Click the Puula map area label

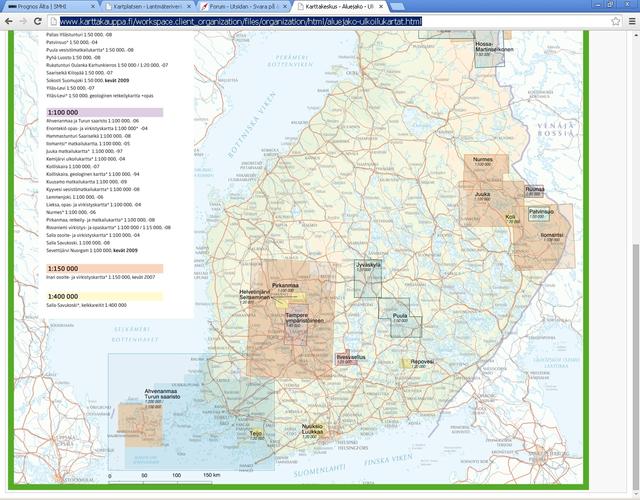[400, 316]
